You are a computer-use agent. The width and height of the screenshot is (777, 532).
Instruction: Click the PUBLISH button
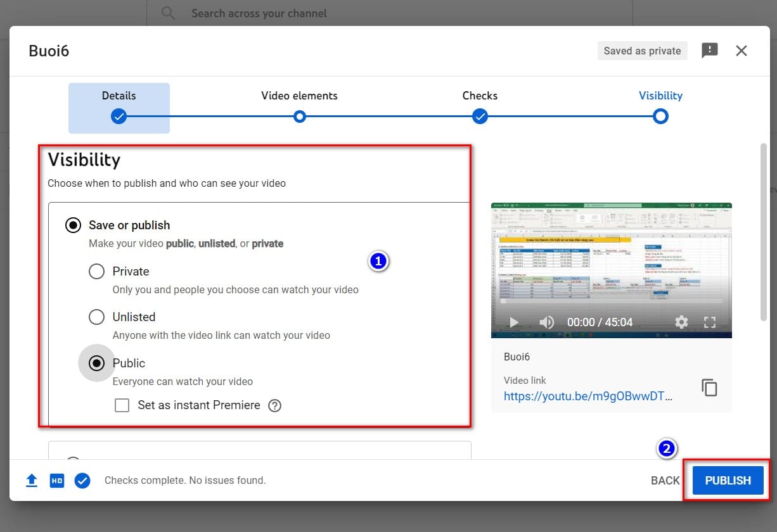[x=728, y=481]
